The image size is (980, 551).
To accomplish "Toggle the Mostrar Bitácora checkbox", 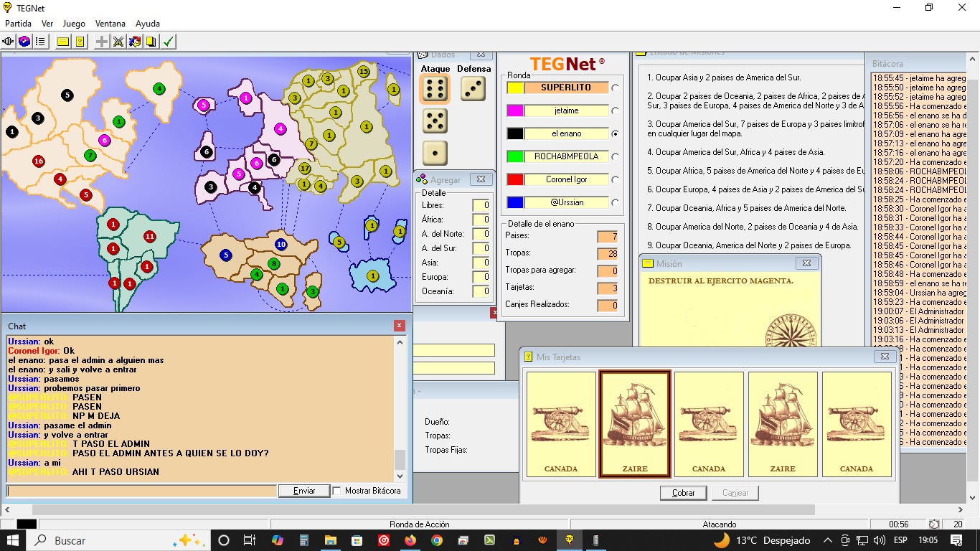I will (337, 491).
